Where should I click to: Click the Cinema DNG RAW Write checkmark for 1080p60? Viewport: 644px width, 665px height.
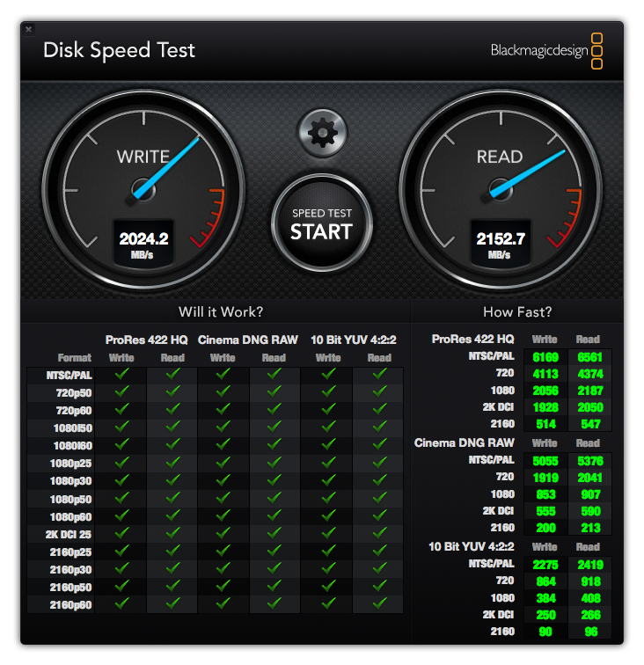pyautogui.click(x=223, y=515)
